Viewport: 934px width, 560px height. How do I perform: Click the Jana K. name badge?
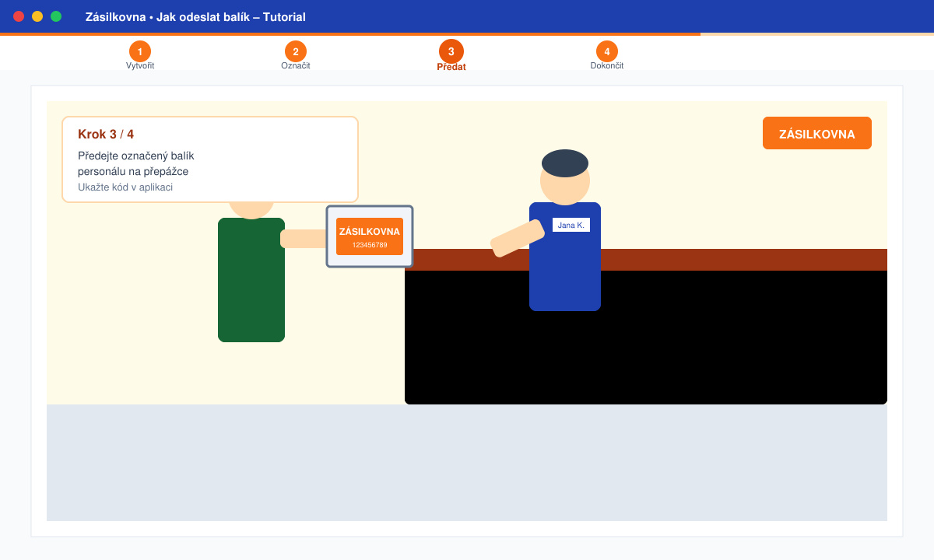click(571, 225)
